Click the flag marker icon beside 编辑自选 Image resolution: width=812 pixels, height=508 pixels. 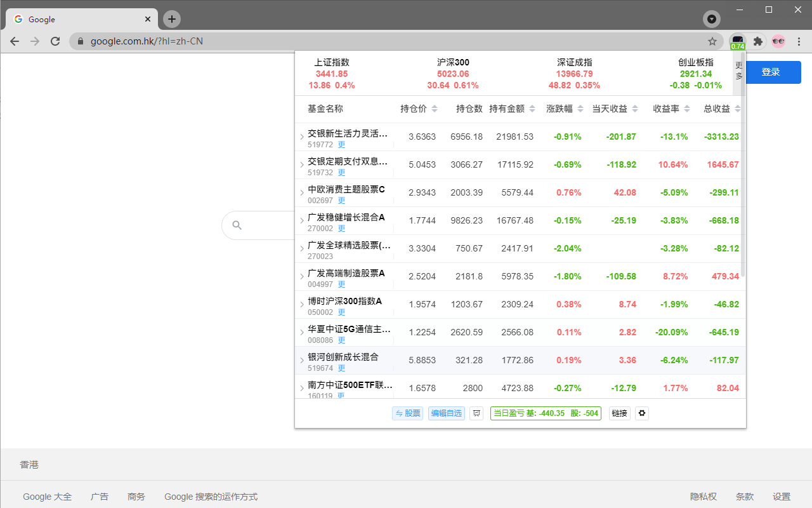(476, 413)
